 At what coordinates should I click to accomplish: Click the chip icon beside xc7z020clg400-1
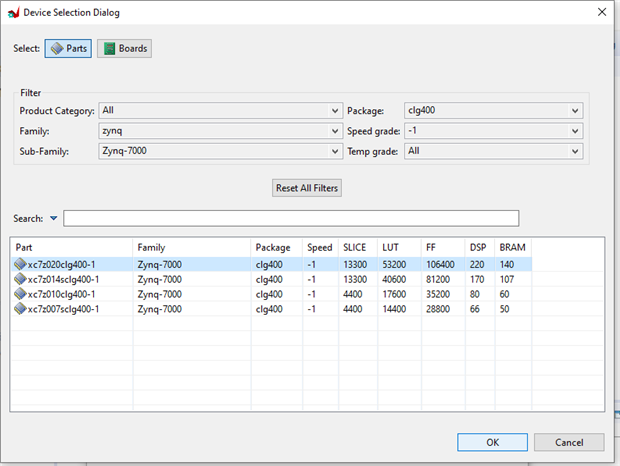point(20,265)
